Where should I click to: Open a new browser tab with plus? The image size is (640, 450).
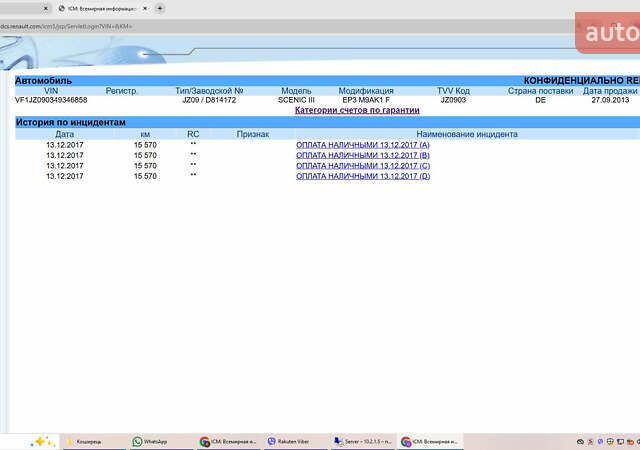click(x=160, y=8)
